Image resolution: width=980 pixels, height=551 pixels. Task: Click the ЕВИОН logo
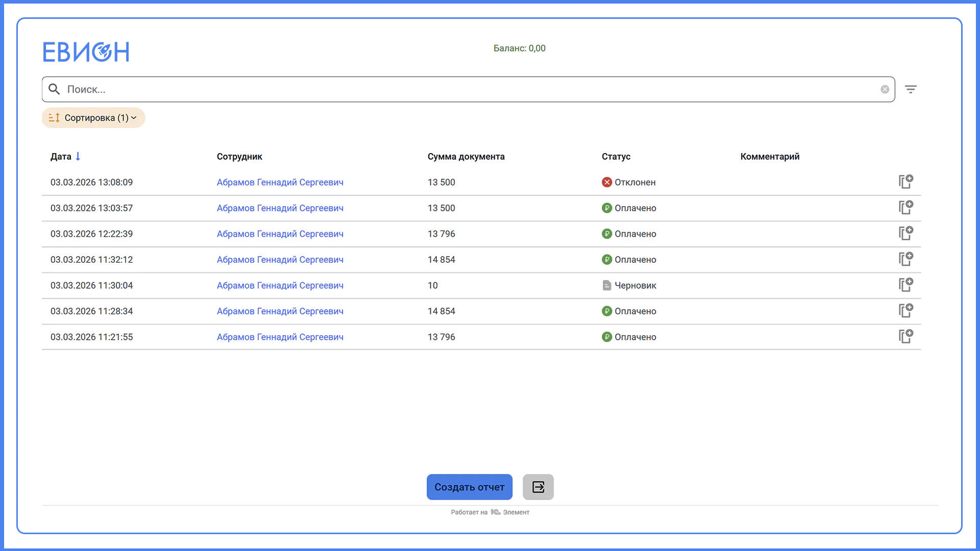86,52
